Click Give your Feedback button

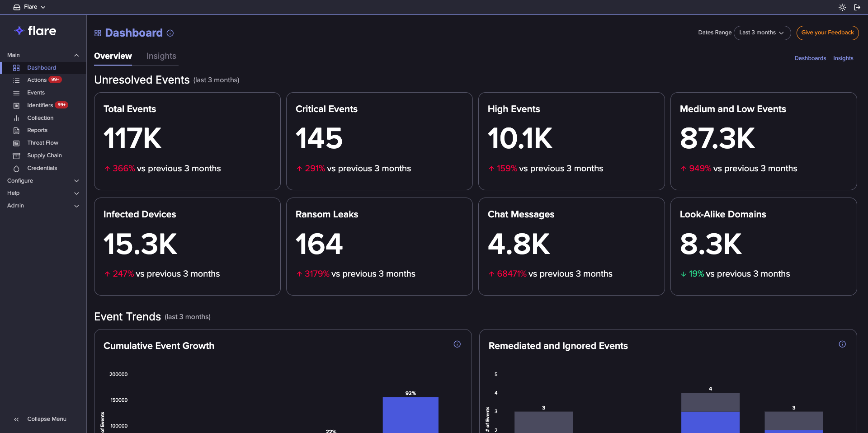tap(827, 33)
